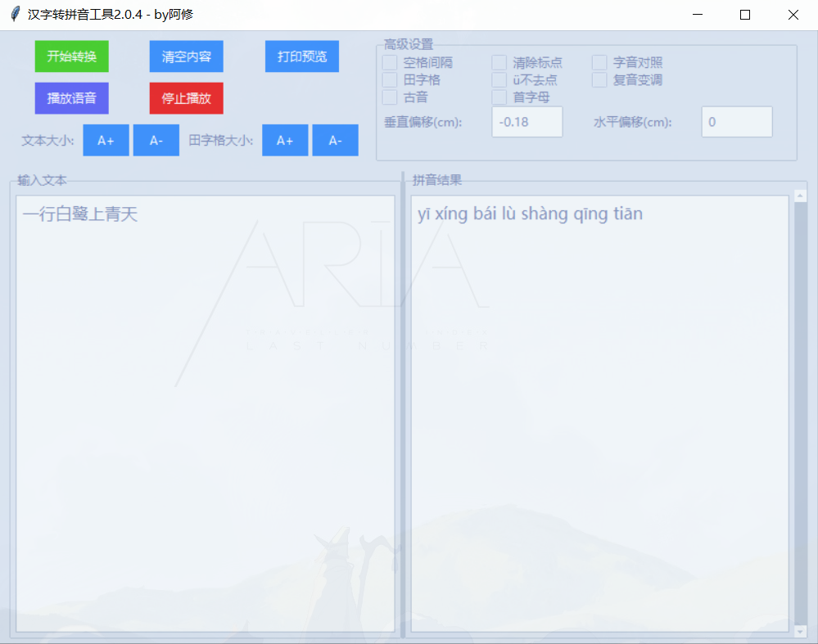
Task: Toggle the 古音 option
Action: (x=389, y=97)
